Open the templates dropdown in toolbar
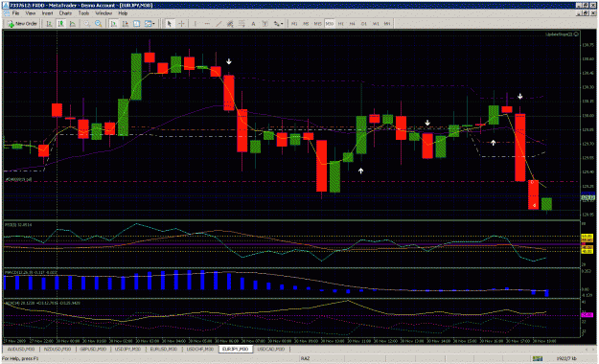 150,24
